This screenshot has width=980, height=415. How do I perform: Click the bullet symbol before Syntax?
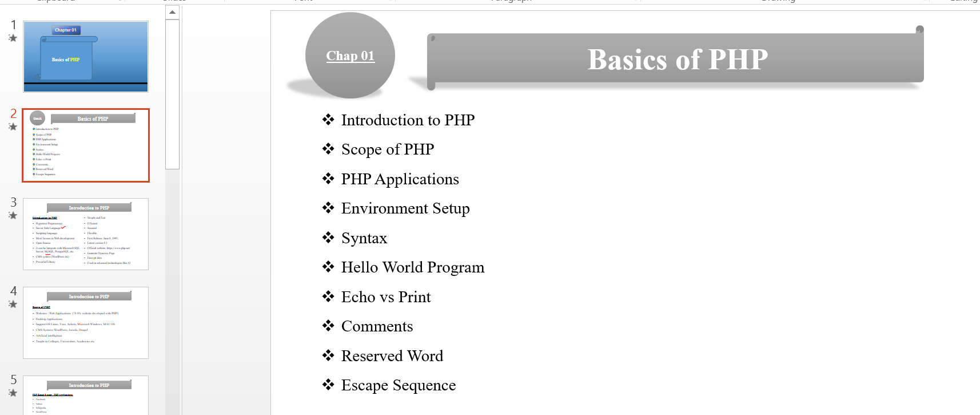pyautogui.click(x=328, y=238)
